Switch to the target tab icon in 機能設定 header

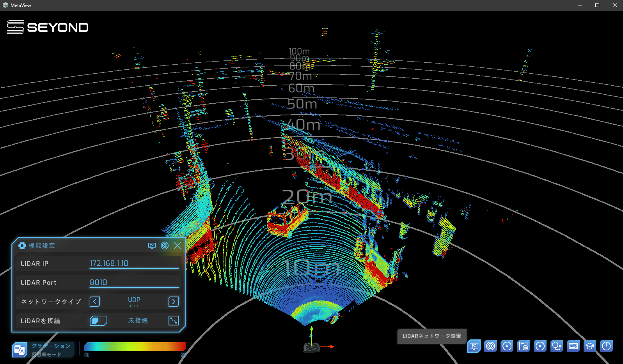[165, 246]
